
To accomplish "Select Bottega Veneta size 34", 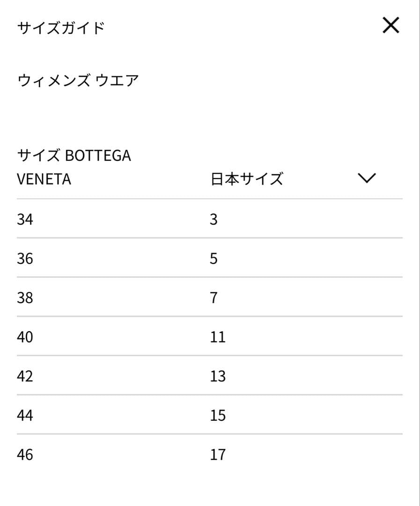I will click(x=26, y=219).
